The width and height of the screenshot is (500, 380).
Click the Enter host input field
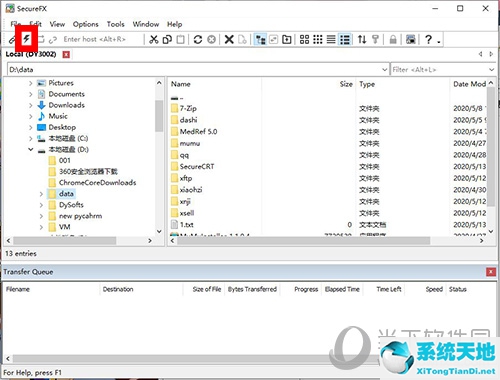point(102,39)
